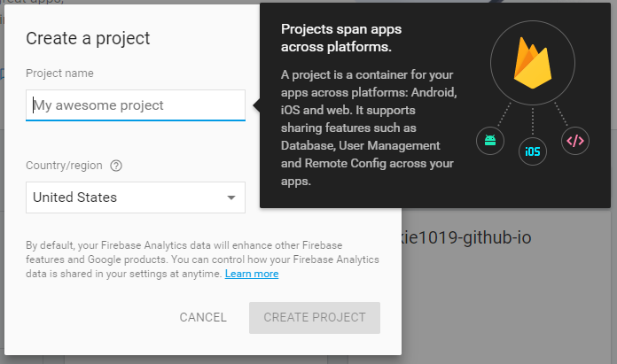Viewport: 617px width, 364px height.
Task: Click the Firebase flame logo
Action: click(x=533, y=66)
